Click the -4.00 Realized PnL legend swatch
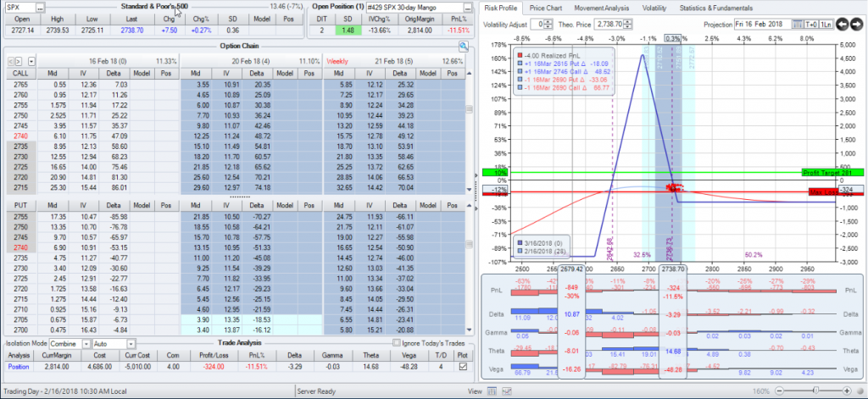The width and height of the screenshot is (868, 399). coord(518,55)
